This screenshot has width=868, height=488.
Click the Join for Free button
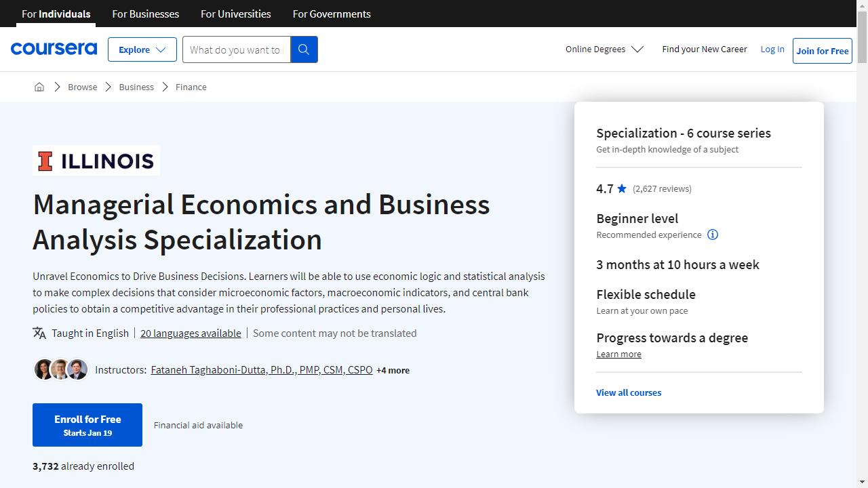click(x=823, y=51)
